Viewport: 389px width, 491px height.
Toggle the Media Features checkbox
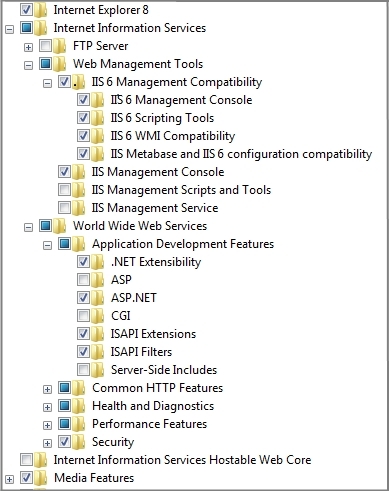click(x=26, y=478)
